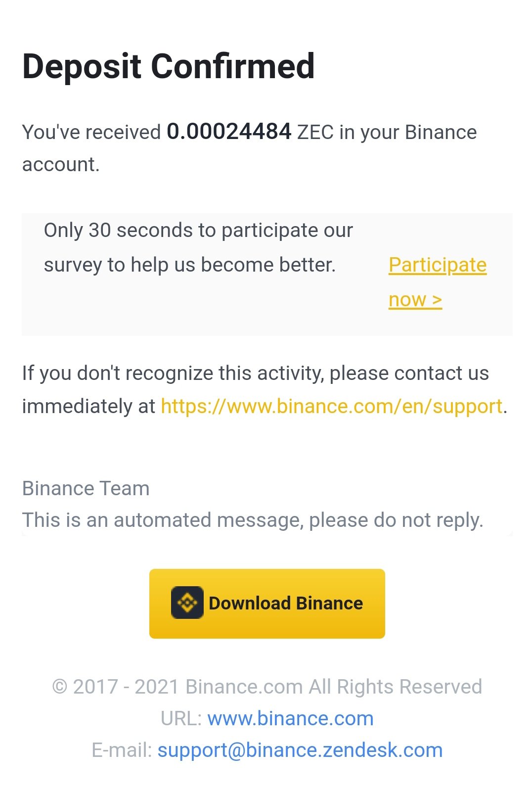Visit the www.binance.com footer link
The image size is (532, 794).
click(x=290, y=718)
